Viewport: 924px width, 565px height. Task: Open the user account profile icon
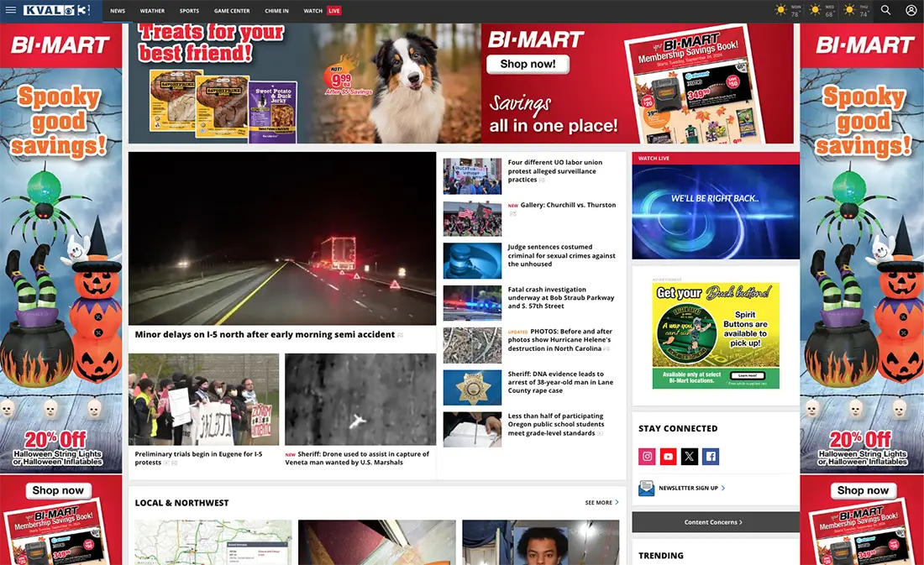(911, 10)
